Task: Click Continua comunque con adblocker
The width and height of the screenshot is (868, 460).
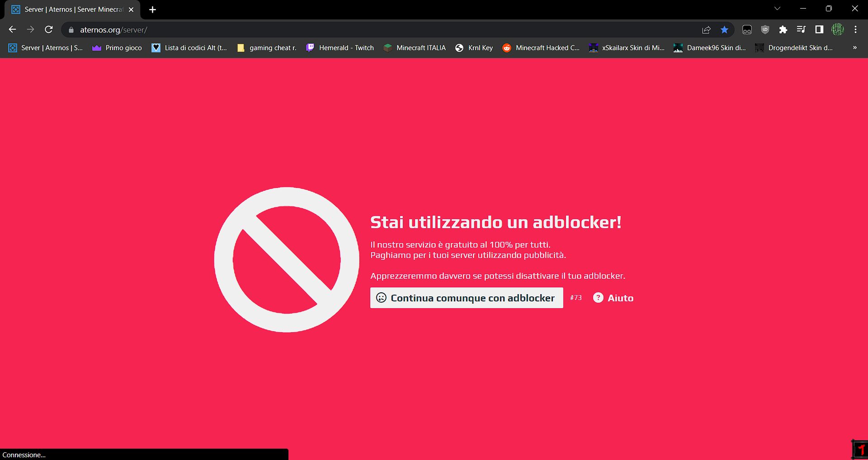Action: click(467, 298)
